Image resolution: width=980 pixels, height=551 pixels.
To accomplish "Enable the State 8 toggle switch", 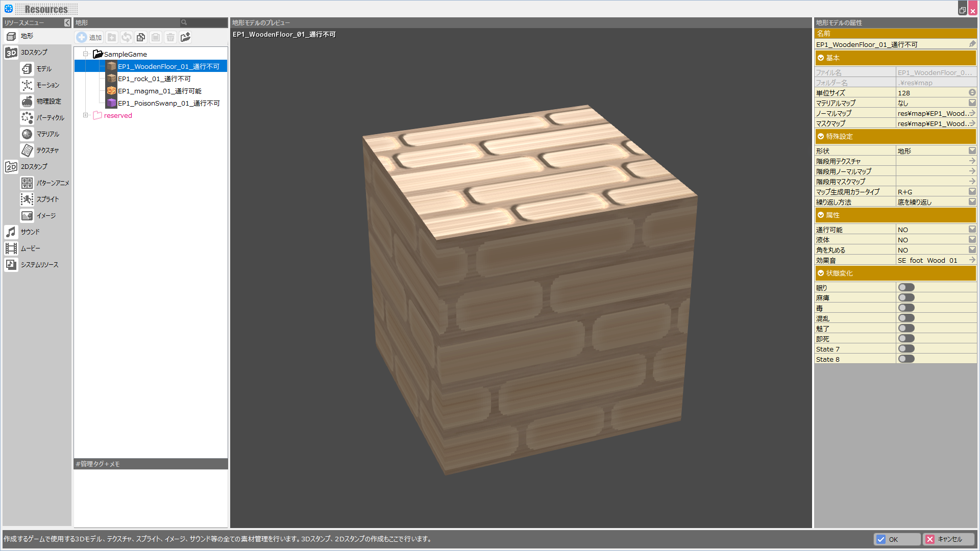I will pos(906,359).
